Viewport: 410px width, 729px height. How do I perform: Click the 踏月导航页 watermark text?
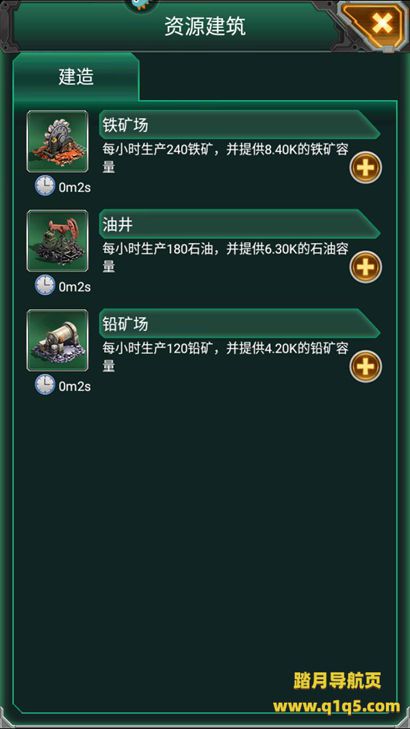337,680
